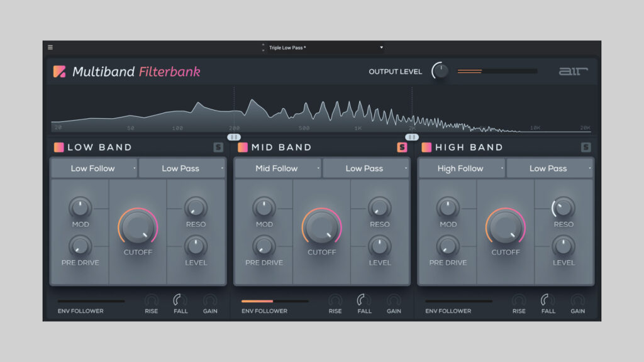
Task: Click the High Band enable square icon
Action: point(426,148)
